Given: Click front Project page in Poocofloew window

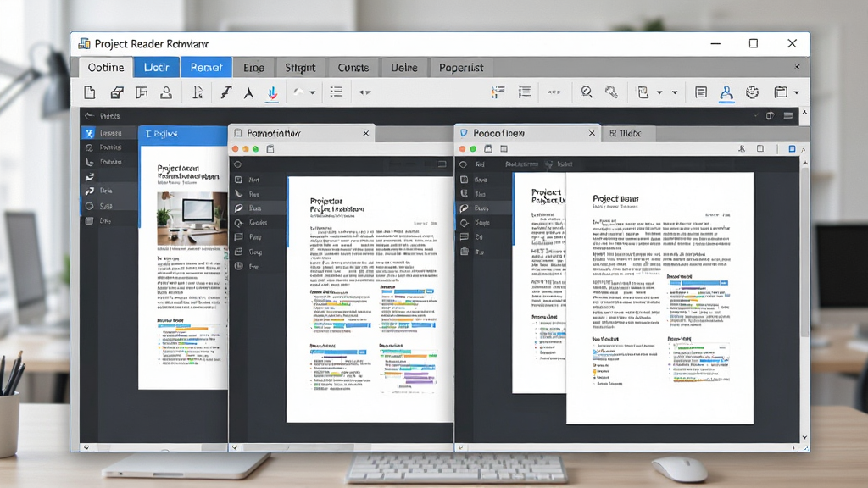Looking at the screenshot, I should (x=659, y=297).
